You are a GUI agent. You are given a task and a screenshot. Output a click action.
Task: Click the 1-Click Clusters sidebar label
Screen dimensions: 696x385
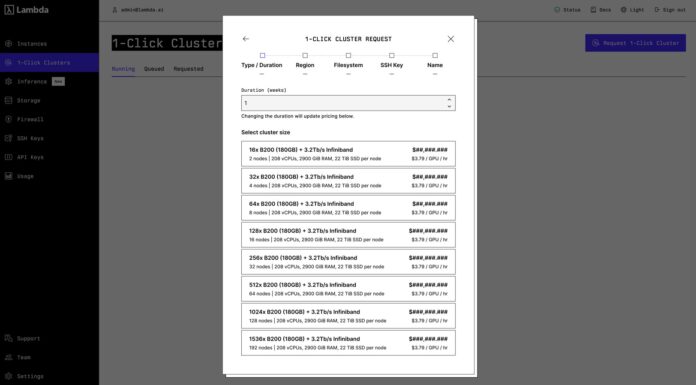(x=44, y=63)
